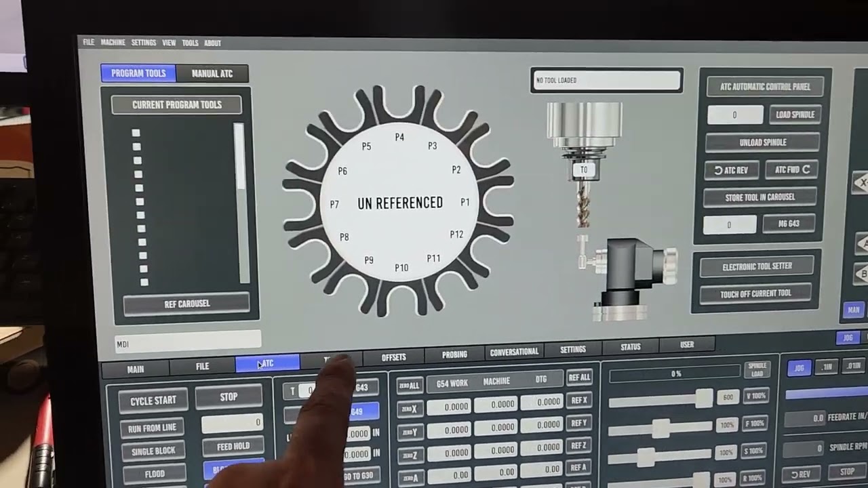Click spindle REV button
This screenshot has width=868, height=488.
[800, 474]
